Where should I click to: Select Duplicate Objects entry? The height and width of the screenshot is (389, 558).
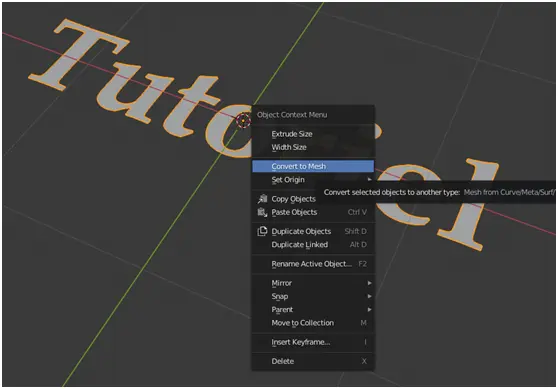313,231
